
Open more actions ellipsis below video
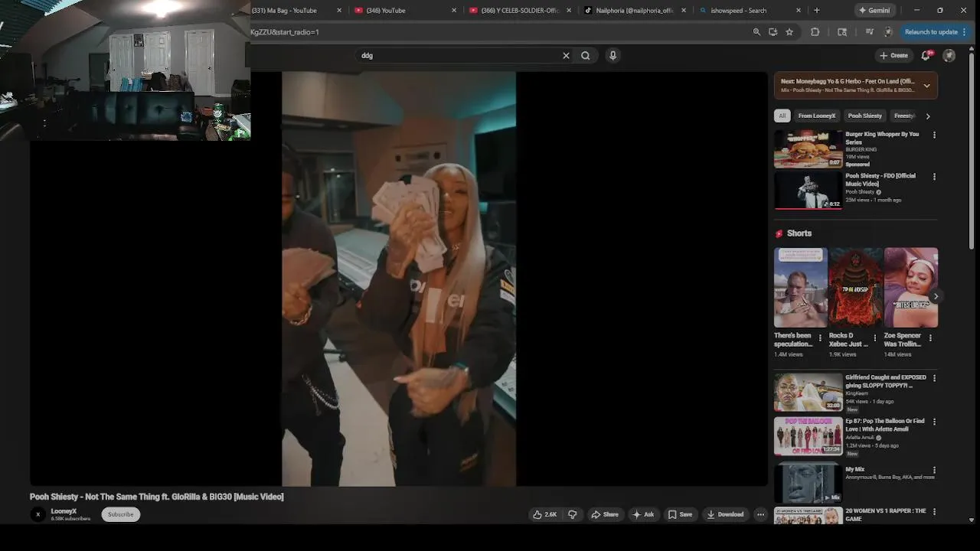click(760, 514)
